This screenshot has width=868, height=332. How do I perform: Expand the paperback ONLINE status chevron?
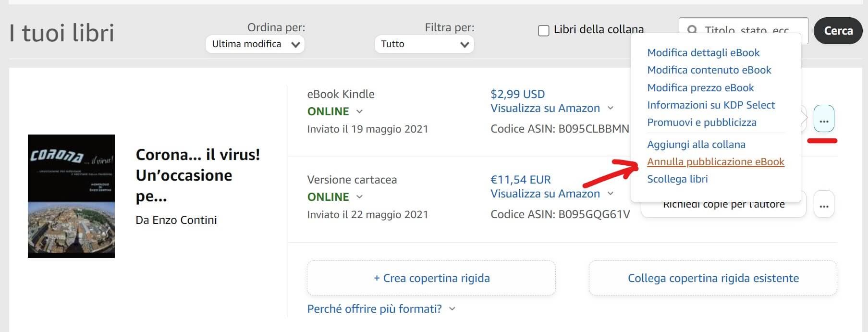pos(359,197)
